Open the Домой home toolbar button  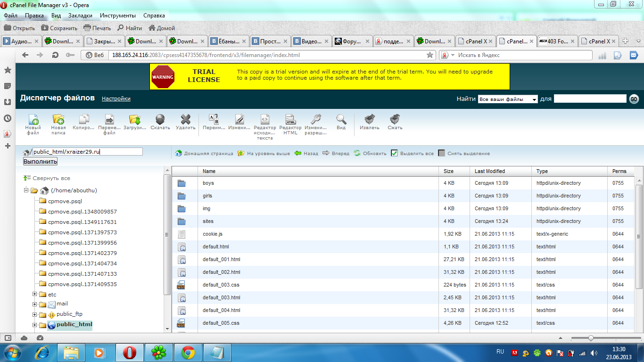tap(162, 28)
